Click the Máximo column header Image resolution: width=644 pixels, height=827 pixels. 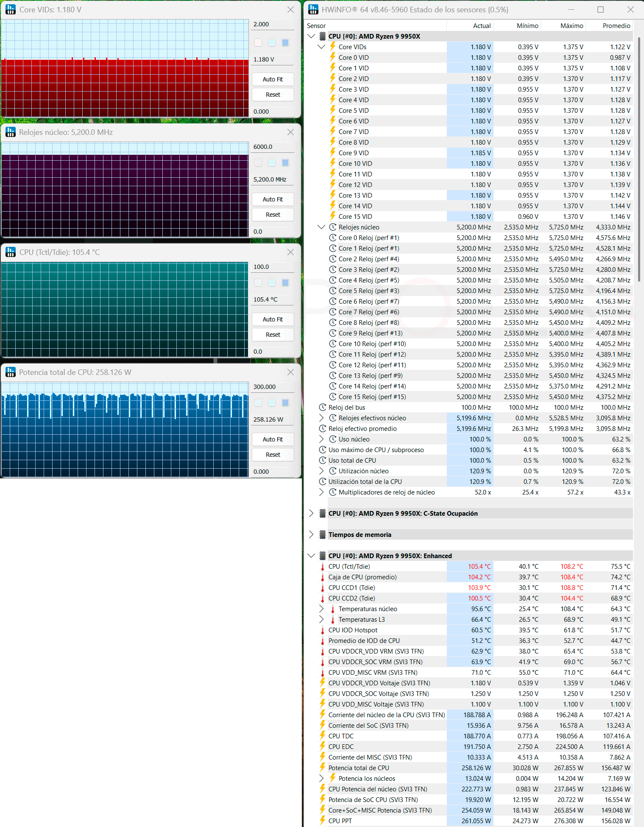pos(563,25)
